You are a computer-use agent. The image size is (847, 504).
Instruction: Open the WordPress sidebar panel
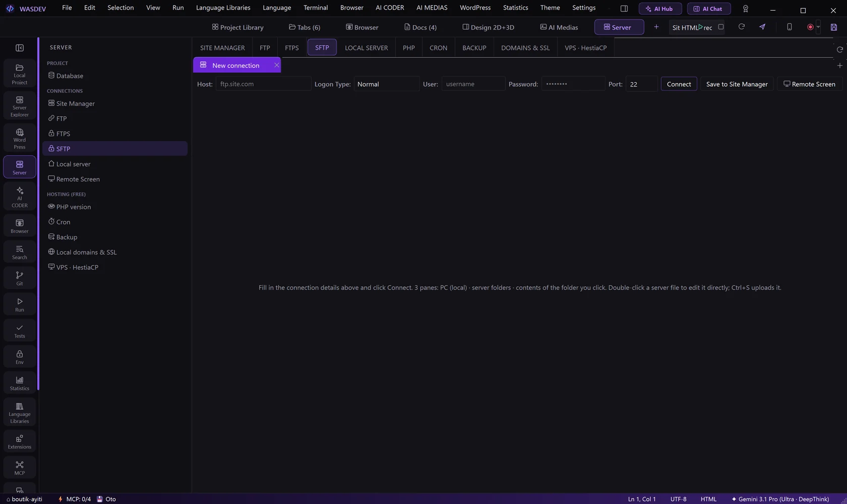pos(20,138)
